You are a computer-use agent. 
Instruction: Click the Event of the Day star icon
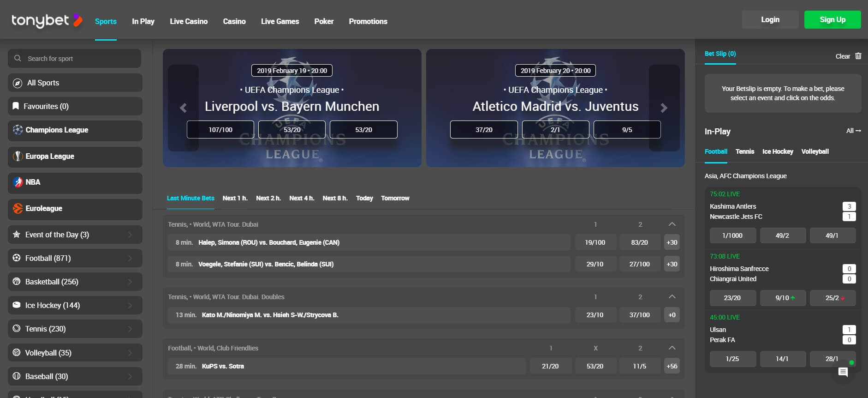pos(17,235)
